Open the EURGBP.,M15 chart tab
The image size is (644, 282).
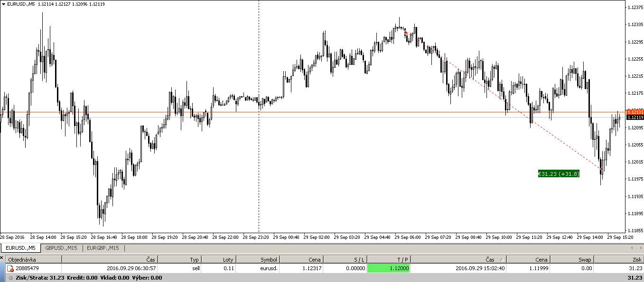[x=103, y=248]
